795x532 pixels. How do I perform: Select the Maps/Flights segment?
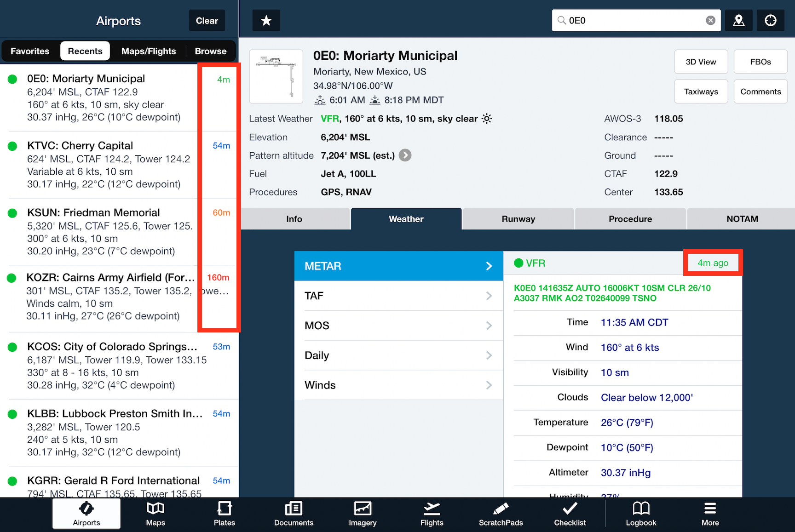(x=148, y=51)
